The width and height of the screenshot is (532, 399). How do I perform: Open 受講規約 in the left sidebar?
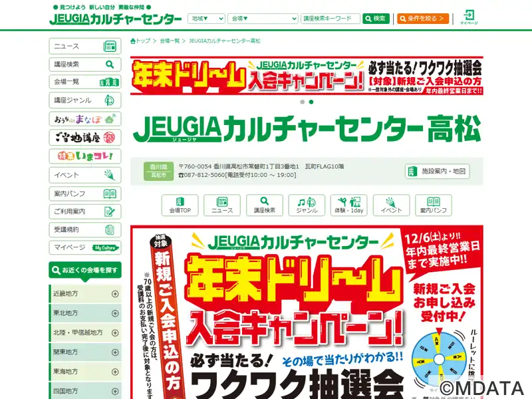point(85,229)
